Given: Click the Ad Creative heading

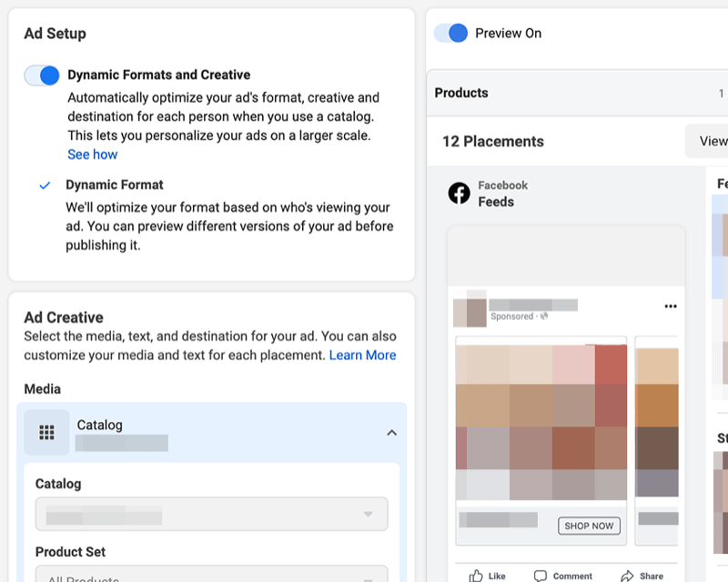Looking at the screenshot, I should [64, 317].
